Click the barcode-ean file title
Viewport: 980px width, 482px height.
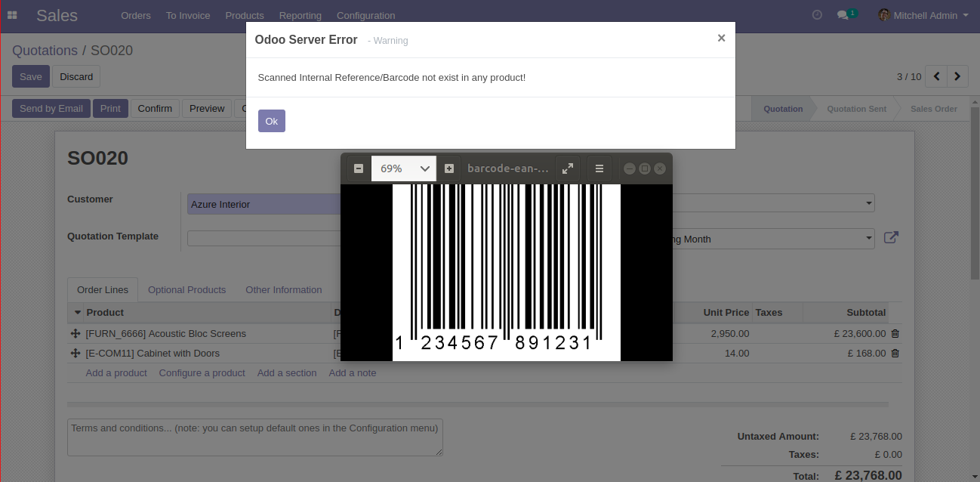click(508, 168)
